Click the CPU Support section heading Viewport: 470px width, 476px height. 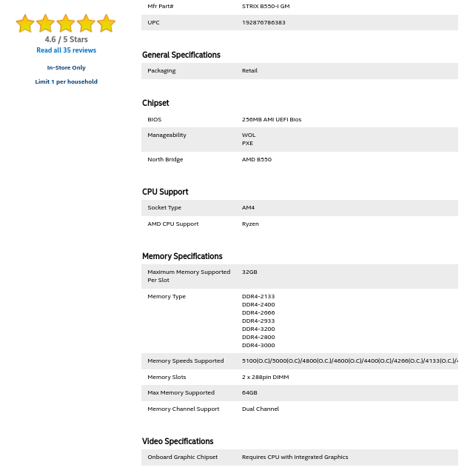[x=165, y=192]
